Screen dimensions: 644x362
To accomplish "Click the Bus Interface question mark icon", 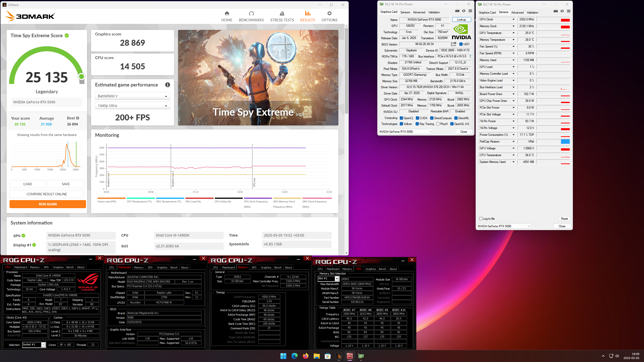I will click(x=470, y=56).
